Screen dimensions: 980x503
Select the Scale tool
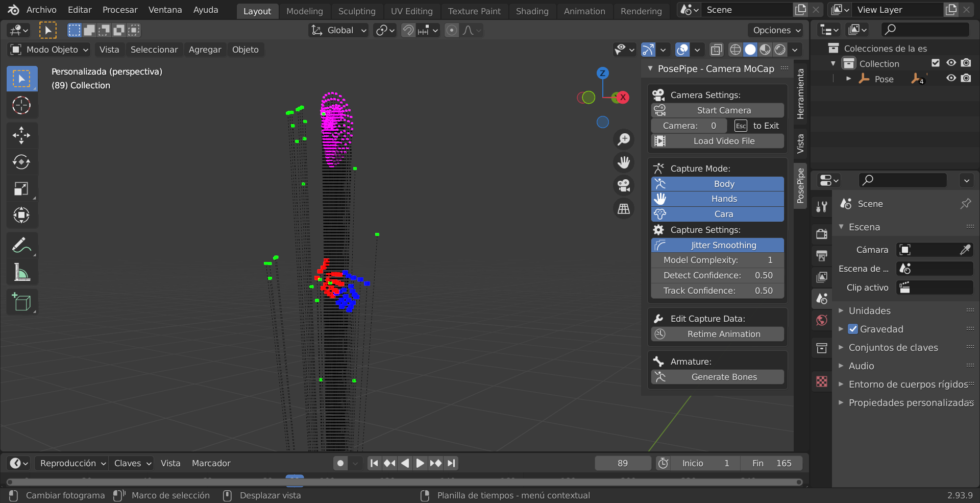pyautogui.click(x=21, y=189)
